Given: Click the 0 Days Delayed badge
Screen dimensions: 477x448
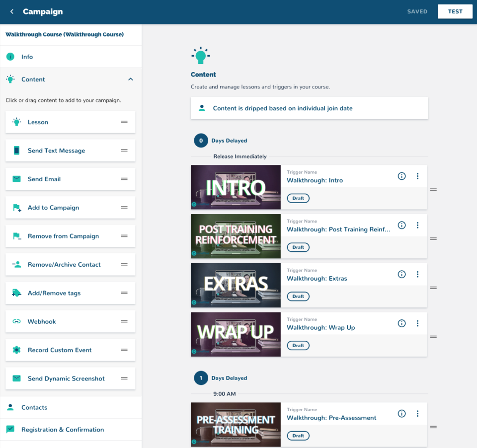Looking at the screenshot, I should 201,141.
